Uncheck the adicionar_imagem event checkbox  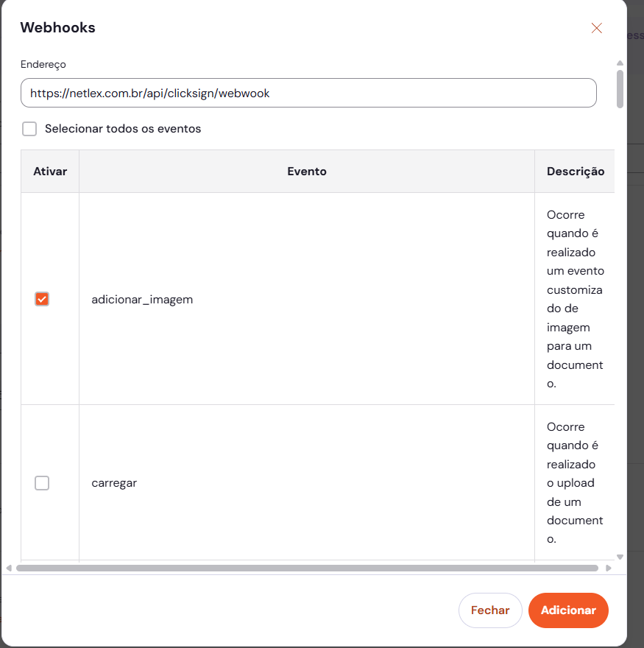tap(42, 299)
